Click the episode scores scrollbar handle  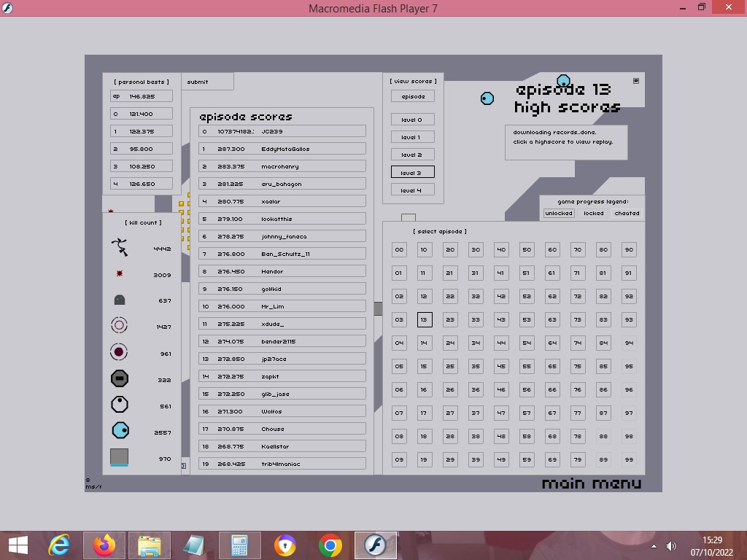tap(378, 308)
